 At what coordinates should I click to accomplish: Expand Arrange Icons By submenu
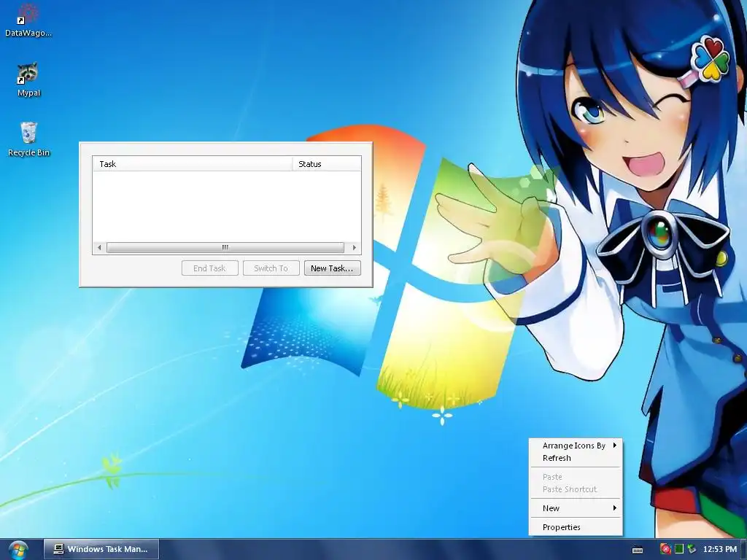(x=576, y=446)
